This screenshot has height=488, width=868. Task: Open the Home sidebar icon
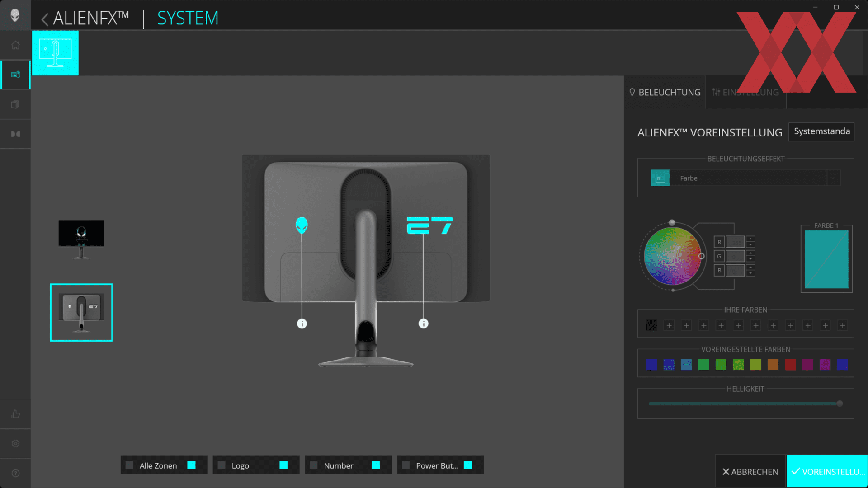[15, 45]
